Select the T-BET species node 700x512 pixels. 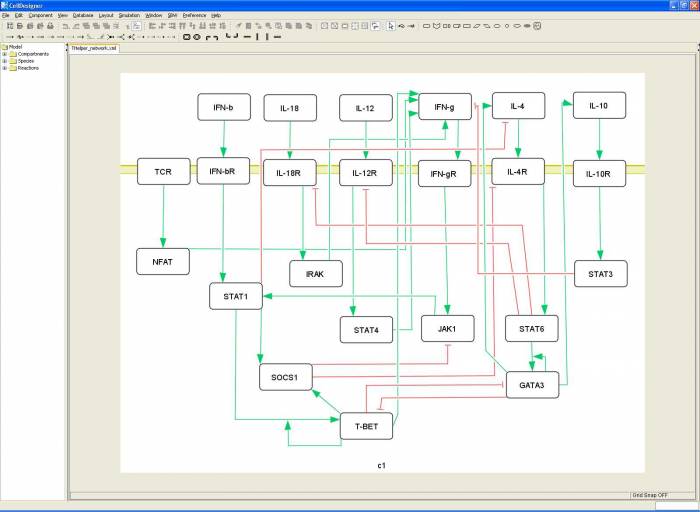point(367,426)
